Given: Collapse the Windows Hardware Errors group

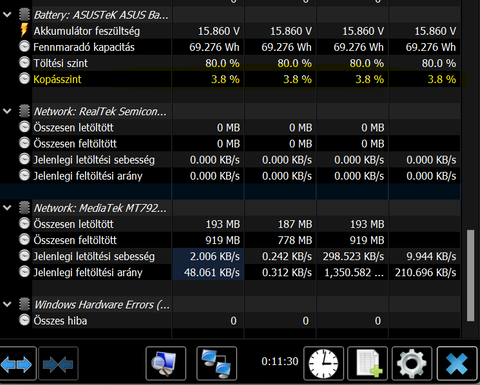Looking at the screenshot, I should (7, 304).
